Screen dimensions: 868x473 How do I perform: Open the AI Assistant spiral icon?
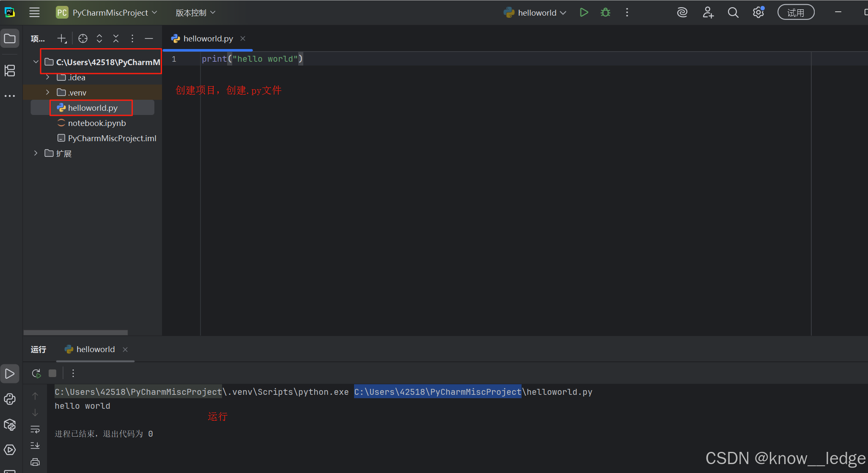[x=682, y=13]
